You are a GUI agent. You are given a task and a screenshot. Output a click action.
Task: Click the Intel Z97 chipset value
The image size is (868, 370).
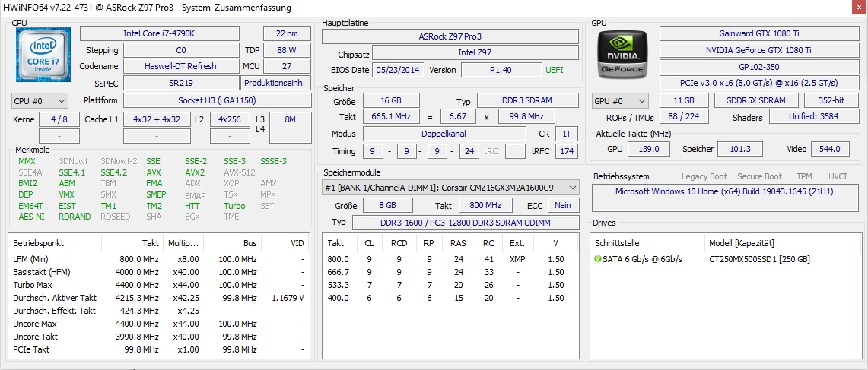[475, 53]
